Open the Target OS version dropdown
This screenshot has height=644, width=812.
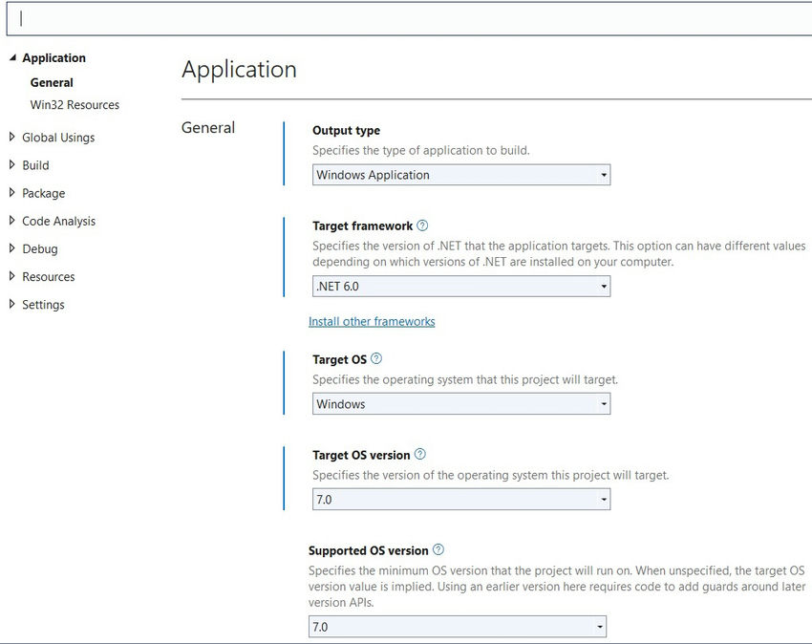point(604,499)
